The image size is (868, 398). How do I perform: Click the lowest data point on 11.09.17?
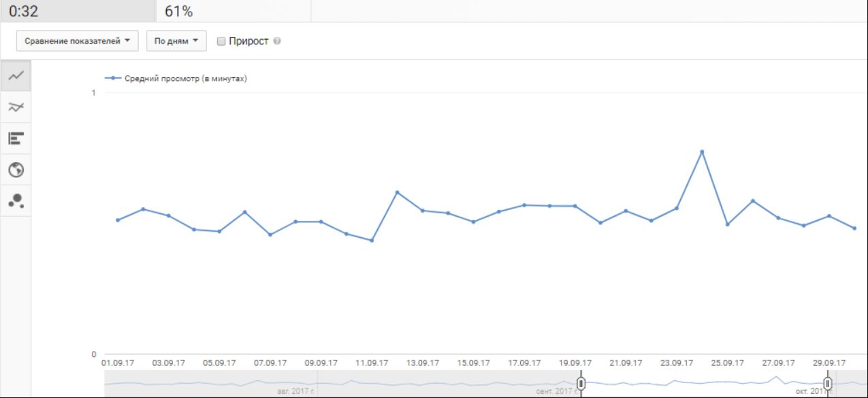[x=372, y=241]
